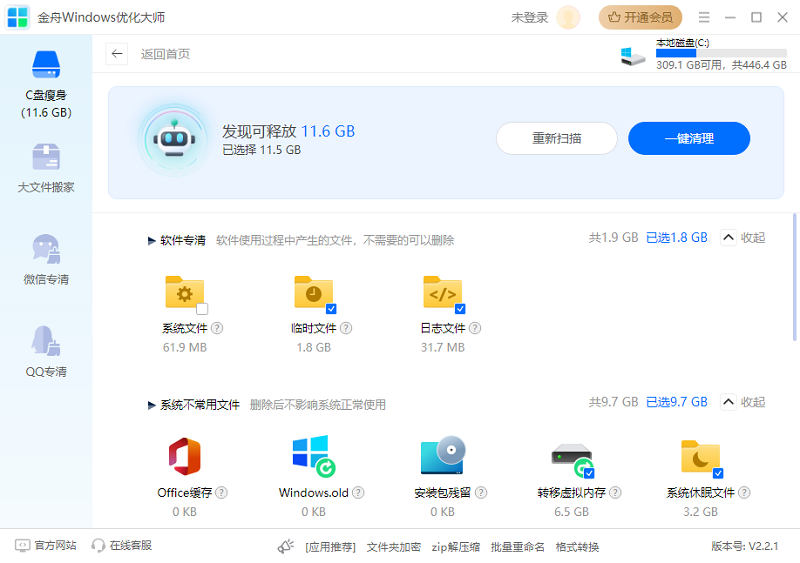This screenshot has width=800, height=563.
Task: Show help for 转移虚拟内存
Action: 615,493
